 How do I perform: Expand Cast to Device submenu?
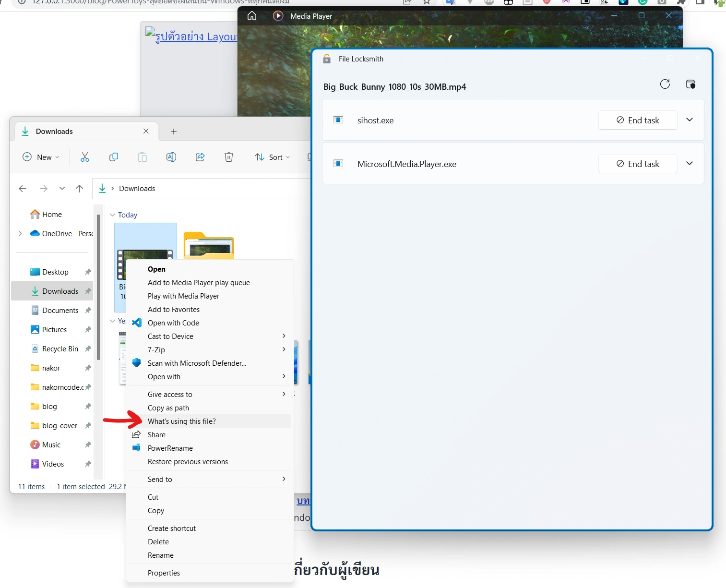[210, 336]
